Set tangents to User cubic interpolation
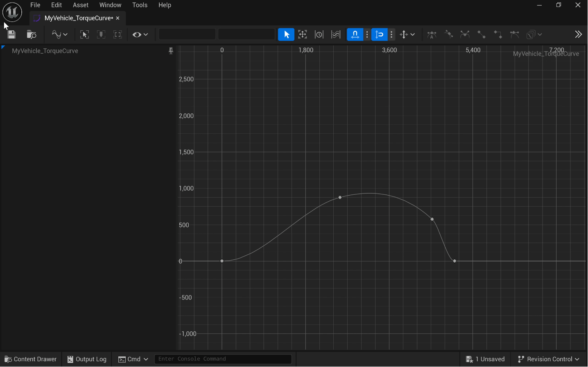Viewport: 588px width, 367px height. coord(448,35)
